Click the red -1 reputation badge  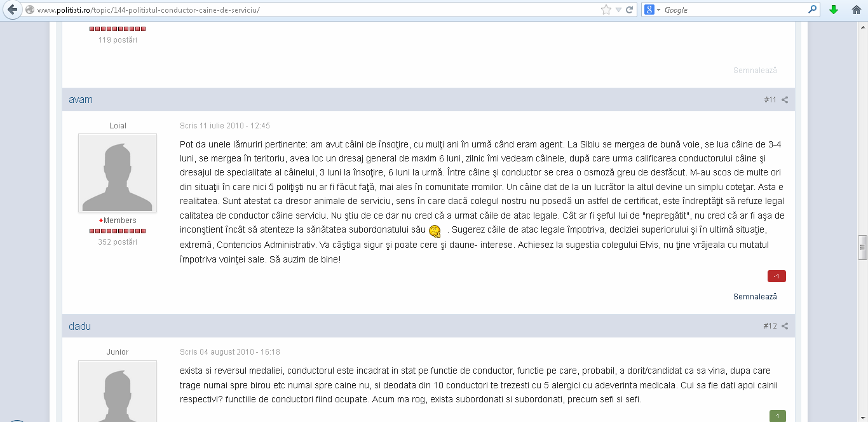pyautogui.click(x=776, y=276)
